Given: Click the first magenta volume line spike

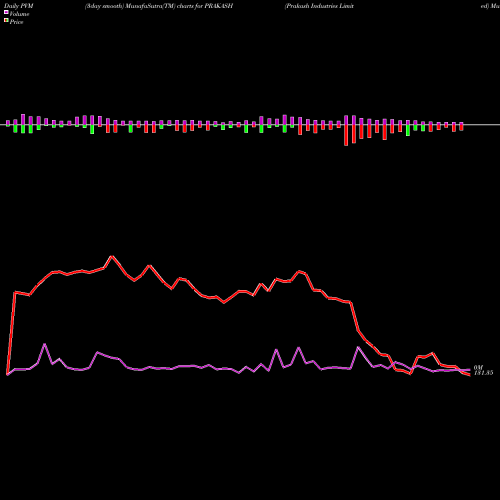Looking at the screenshot, I should coord(45,344).
